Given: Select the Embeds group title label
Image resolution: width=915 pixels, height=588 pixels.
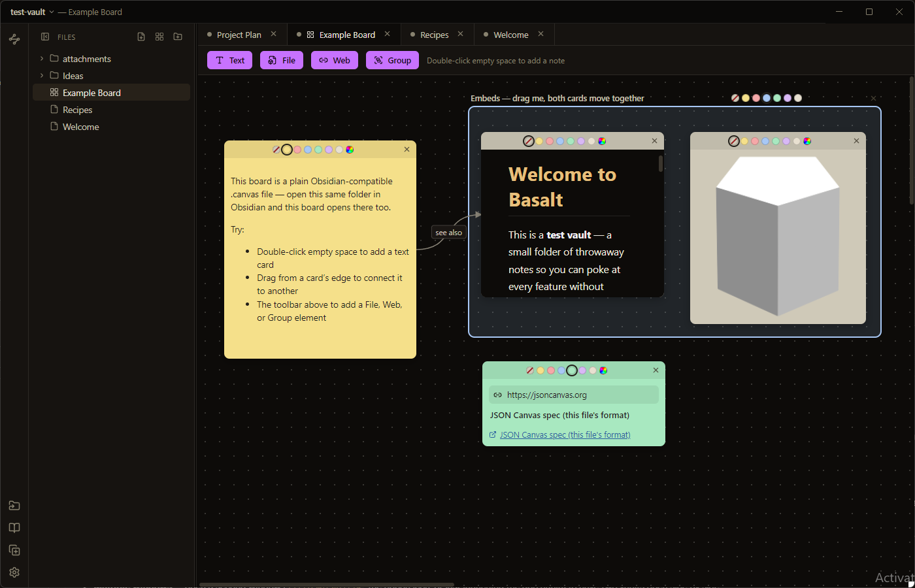Looking at the screenshot, I should pos(557,99).
